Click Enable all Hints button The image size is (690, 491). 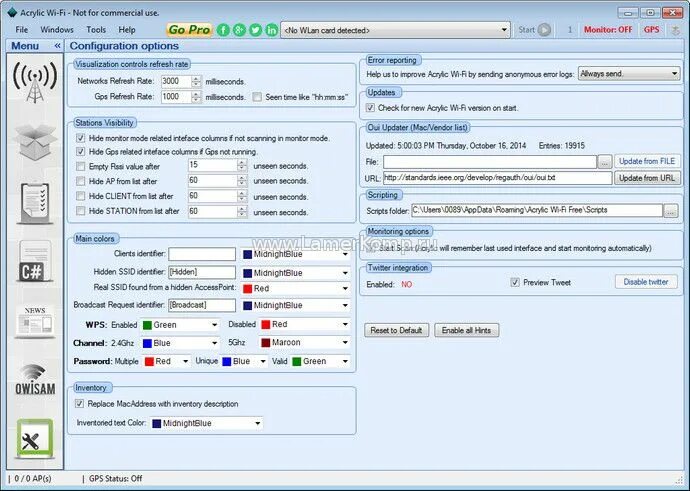click(466, 330)
